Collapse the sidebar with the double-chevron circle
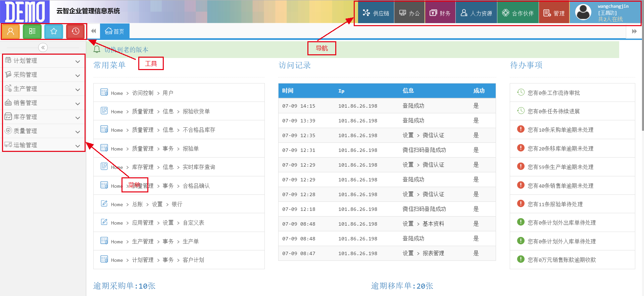This screenshot has width=644, height=296. 43,48
